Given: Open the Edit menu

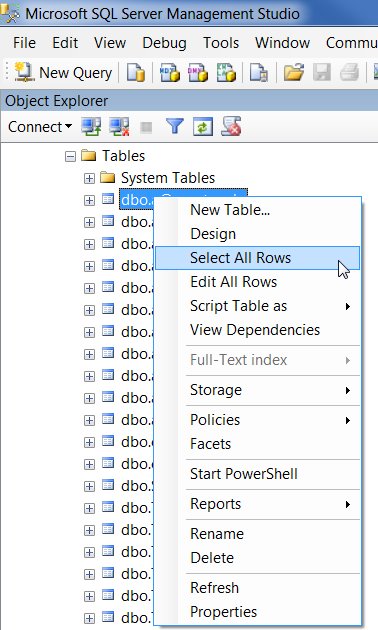Looking at the screenshot, I should [65, 43].
